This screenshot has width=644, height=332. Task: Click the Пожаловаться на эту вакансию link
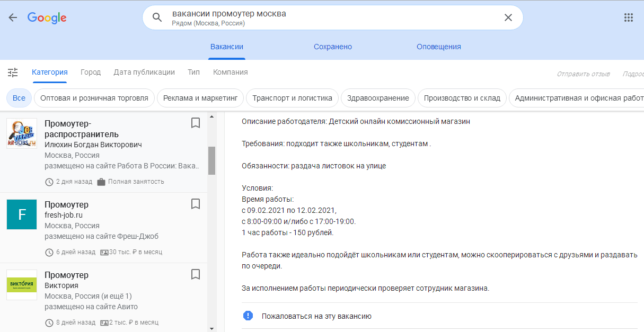316,316
